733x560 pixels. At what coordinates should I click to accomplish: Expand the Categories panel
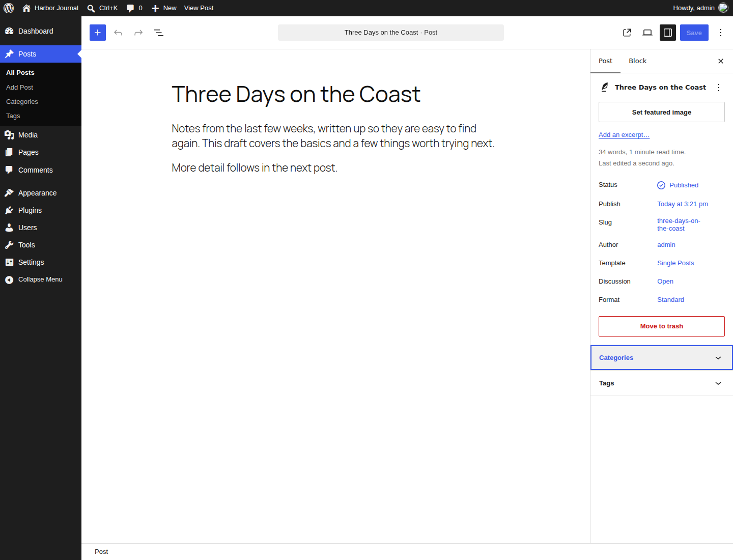point(662,358)
